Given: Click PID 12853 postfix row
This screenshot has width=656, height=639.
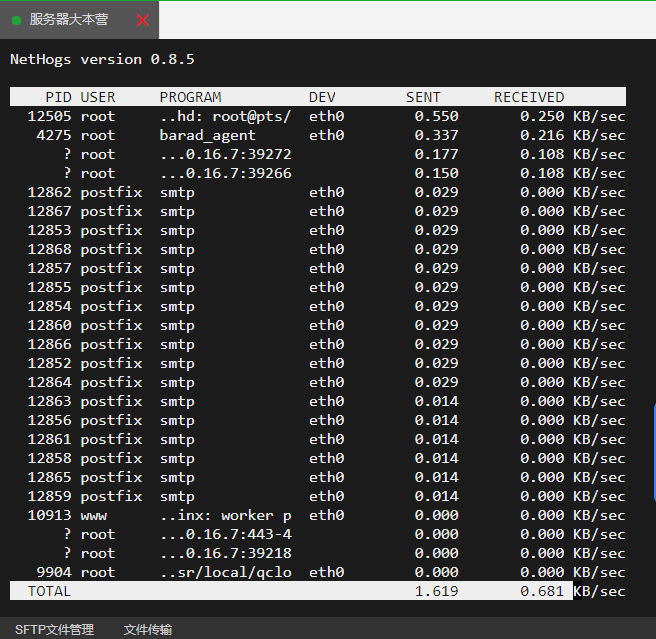Looking at the screenshot, I should pos(318,230).
